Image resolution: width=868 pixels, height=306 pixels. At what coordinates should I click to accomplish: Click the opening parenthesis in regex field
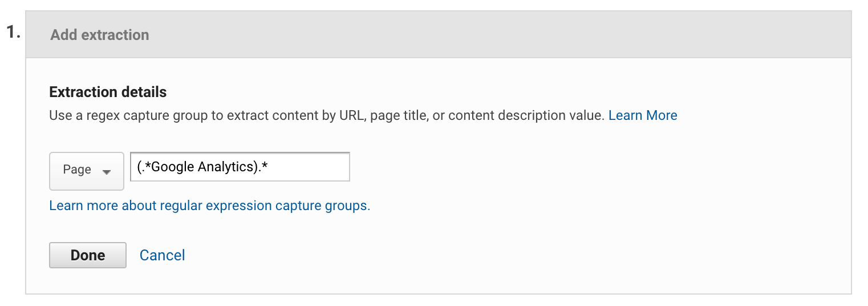pyautogui.click(x=139, y=167)
